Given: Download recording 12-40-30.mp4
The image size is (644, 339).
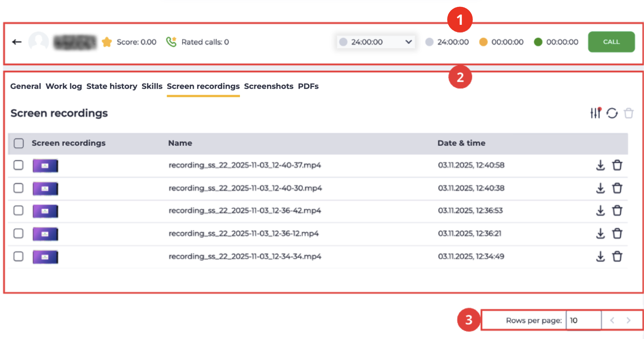Looking at the screenshot, I should [x=600, y=188].
